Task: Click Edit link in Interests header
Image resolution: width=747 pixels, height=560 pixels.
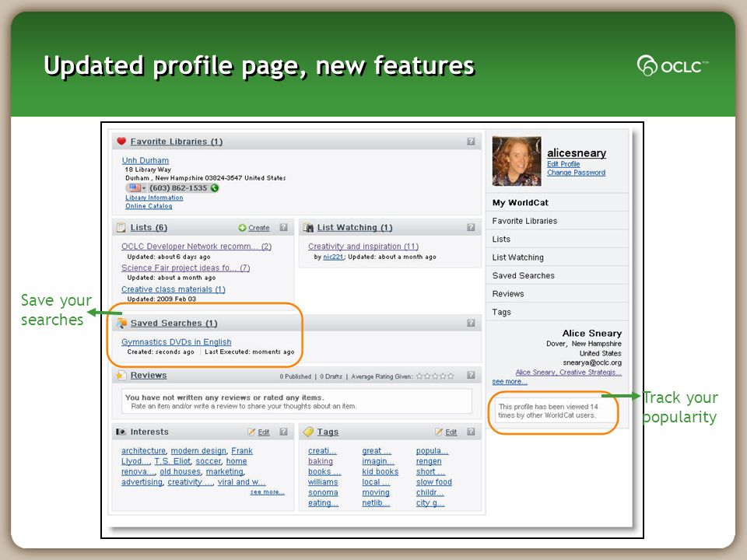Action: pos(264,432)
